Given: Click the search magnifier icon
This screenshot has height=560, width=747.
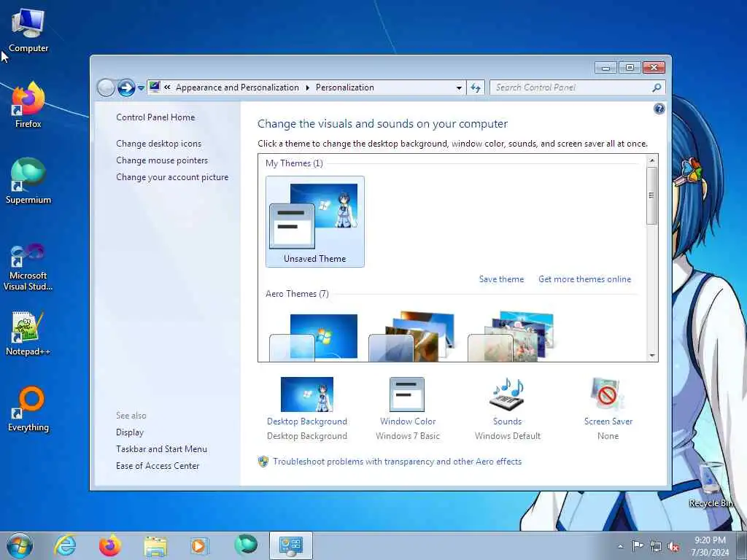Looking at the screenshot, I should click(x=657, y=87).
